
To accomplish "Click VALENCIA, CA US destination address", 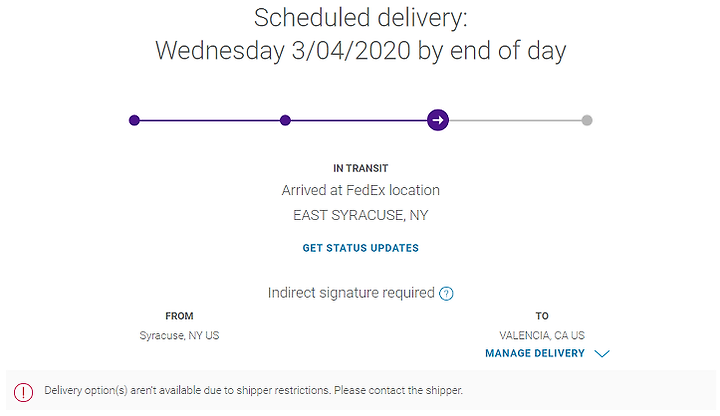I will (542, 336).
